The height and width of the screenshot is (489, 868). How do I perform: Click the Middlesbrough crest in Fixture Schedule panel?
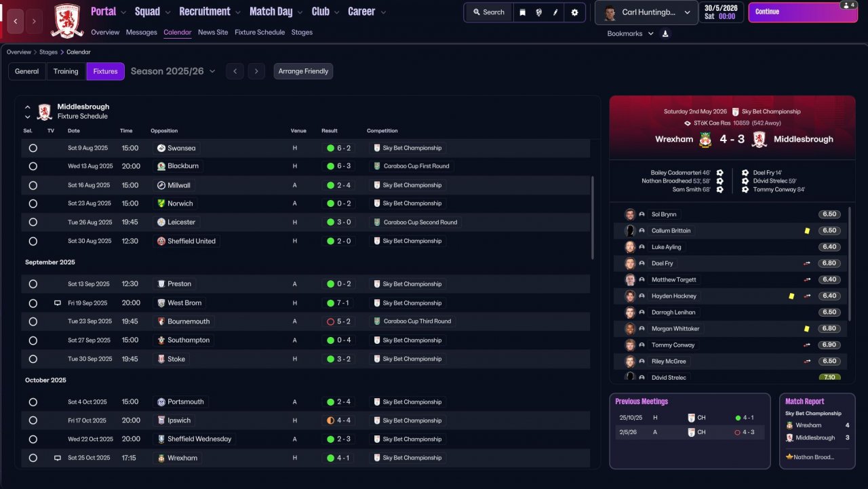[45, 111]
